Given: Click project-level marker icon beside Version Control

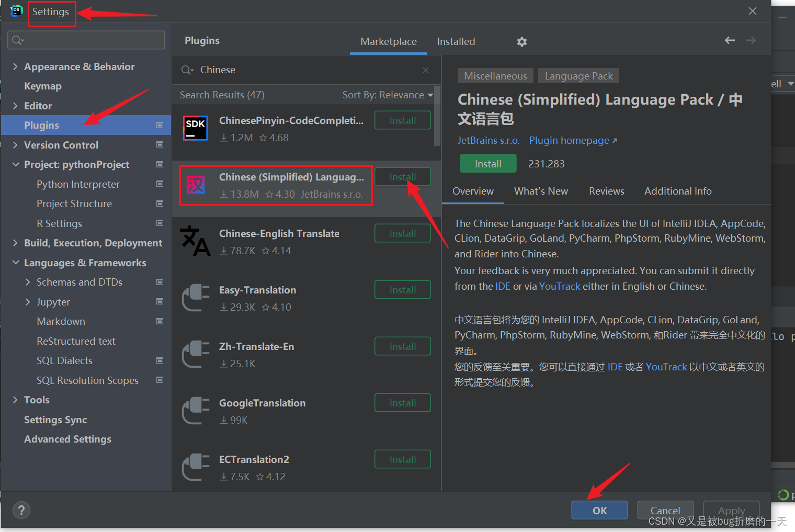Looking at the screenshot, I should [x=160, y=144].
